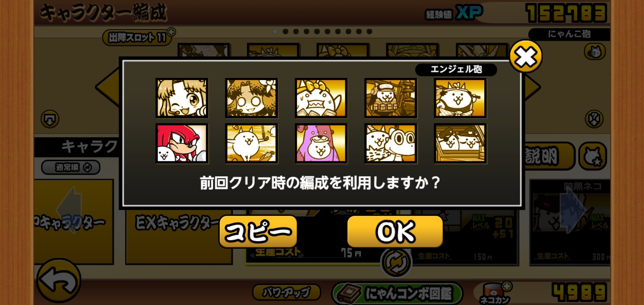Add cat food via ネコカン plus icon
644x305 pixels.
[x=507, y=286]
